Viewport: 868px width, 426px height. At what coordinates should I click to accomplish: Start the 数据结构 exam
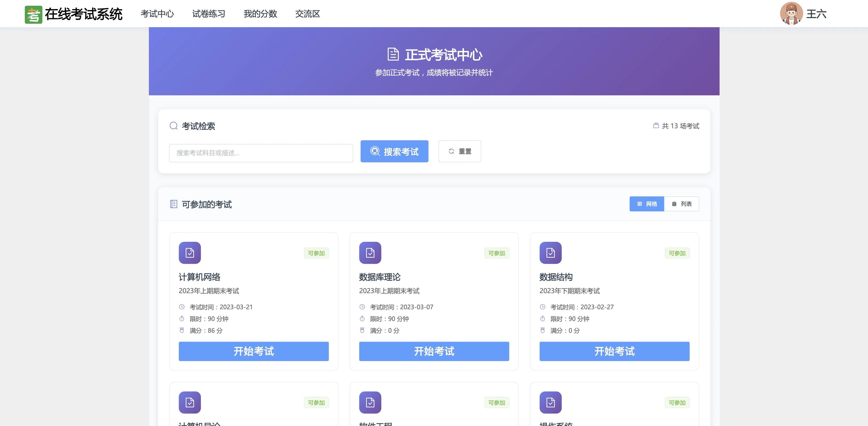pos(614,351)
